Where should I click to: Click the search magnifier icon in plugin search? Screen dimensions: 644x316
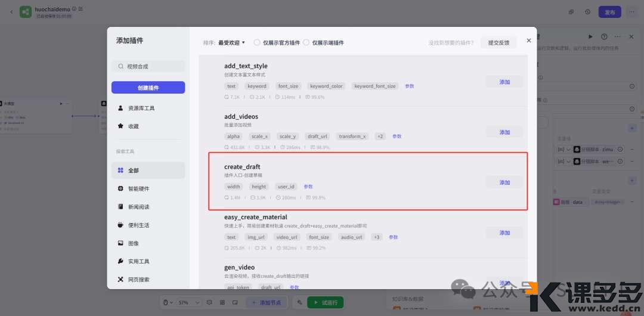(120, 66)
